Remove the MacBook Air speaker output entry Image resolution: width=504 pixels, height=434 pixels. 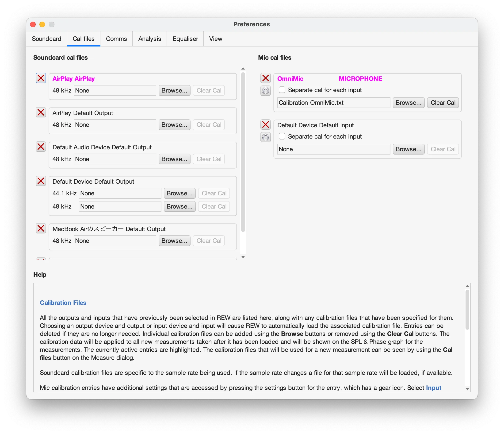41,228
